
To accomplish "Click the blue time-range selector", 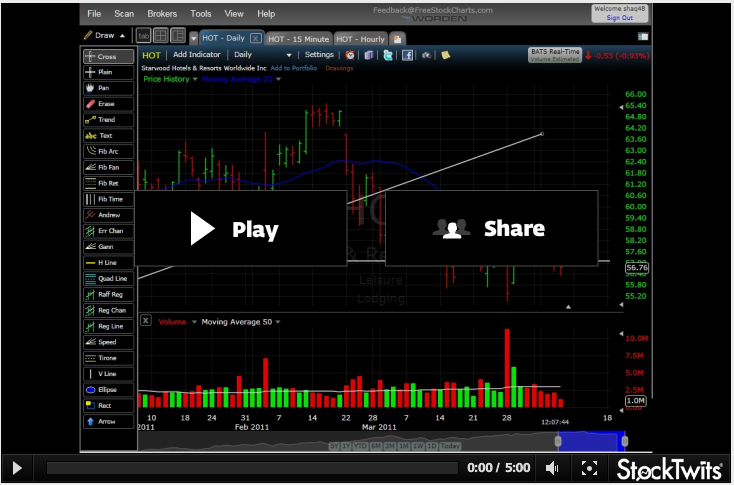I will (591, 441).
